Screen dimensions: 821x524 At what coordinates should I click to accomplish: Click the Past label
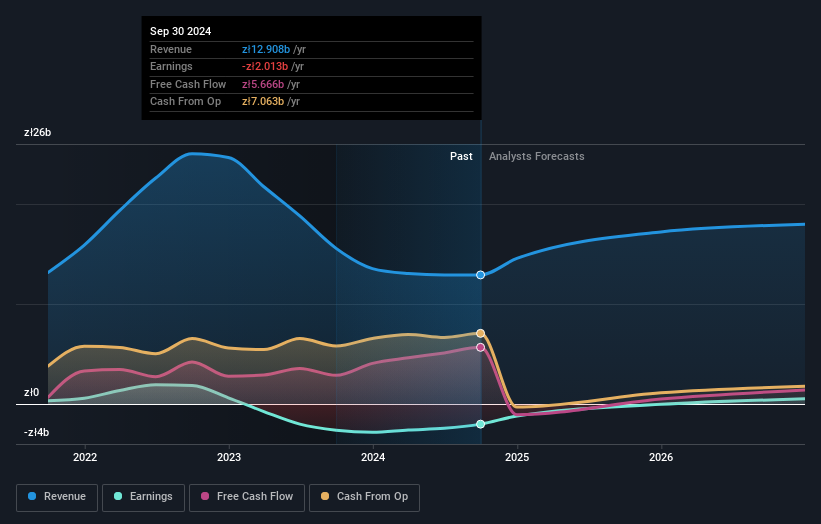461,156
